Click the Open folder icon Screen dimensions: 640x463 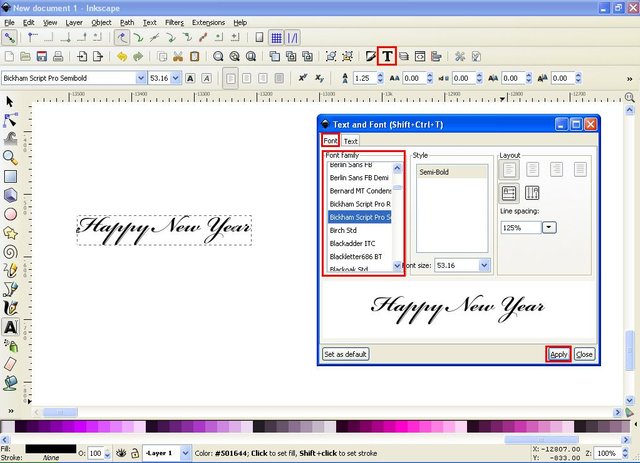[25, 56]
